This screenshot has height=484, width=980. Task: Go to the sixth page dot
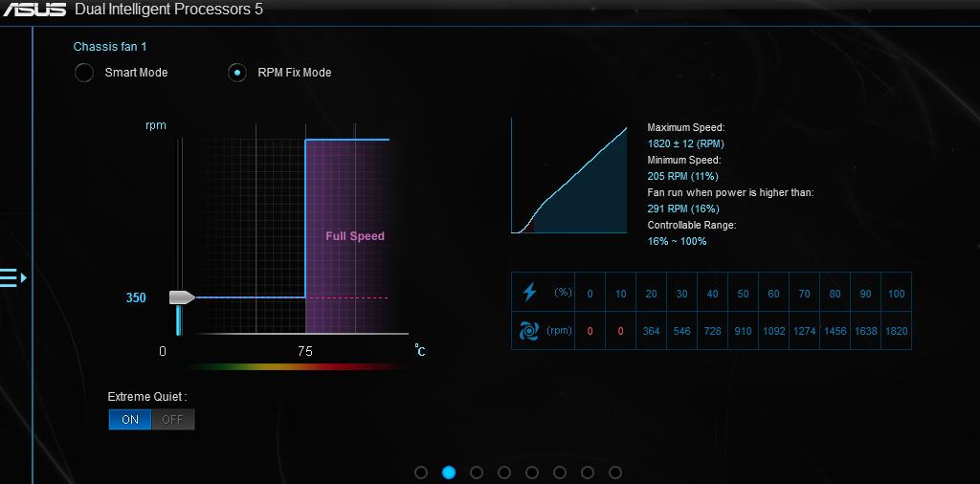point(560,473)
